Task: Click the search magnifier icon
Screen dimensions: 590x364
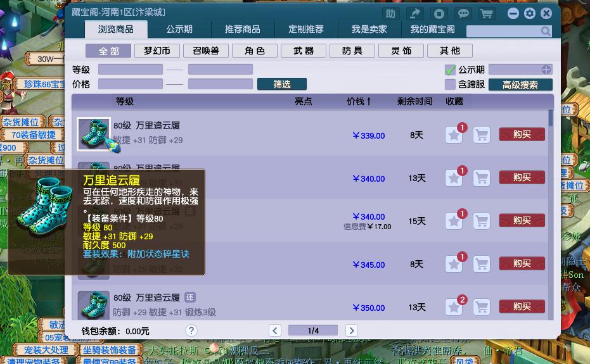Action: 546,31
